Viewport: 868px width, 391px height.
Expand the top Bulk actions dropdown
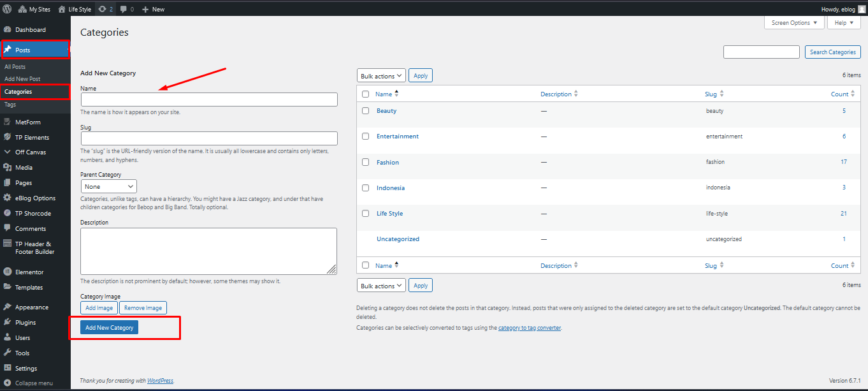(381, 76)
